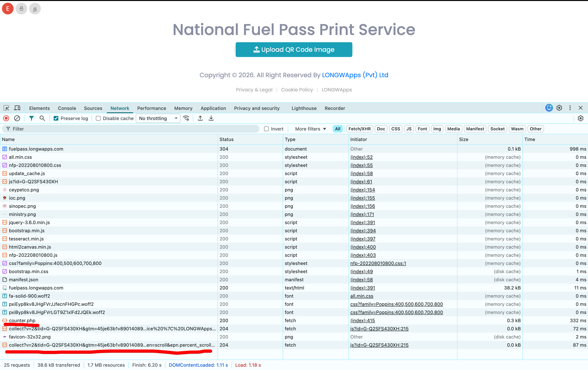588x370 pixels.
Task: Filter requests by Wasm
Action: click(x=517, y=129)
